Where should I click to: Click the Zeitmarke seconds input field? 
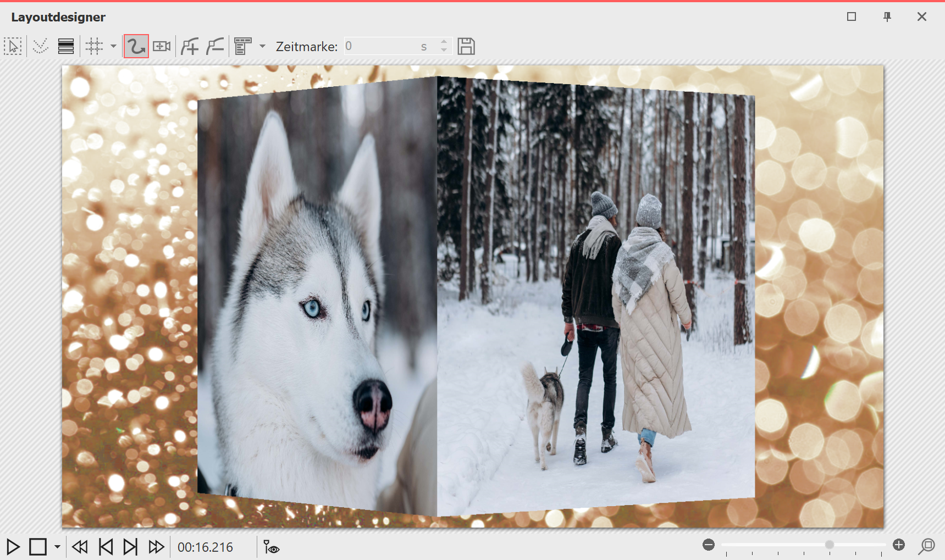tap(381, 46)
